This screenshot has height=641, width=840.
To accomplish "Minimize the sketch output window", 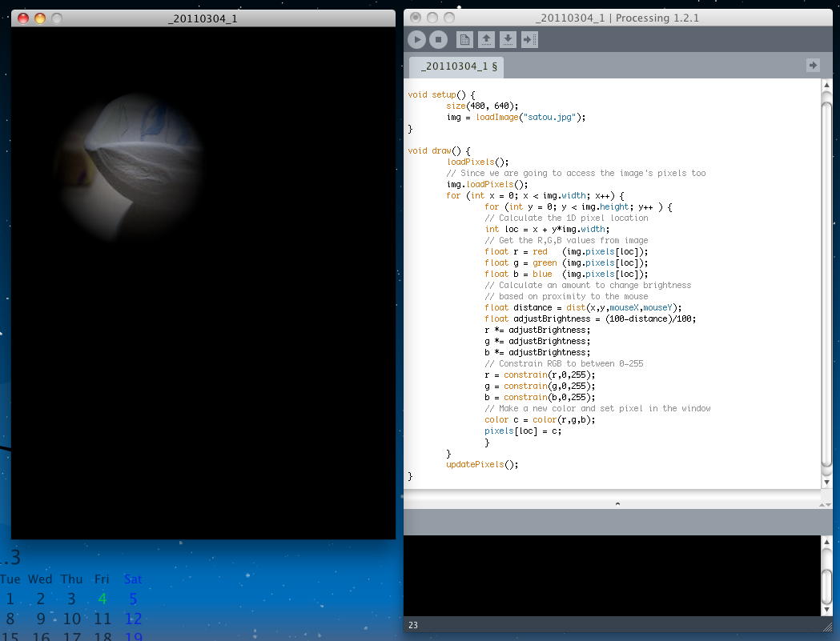I will coord(39,18).
